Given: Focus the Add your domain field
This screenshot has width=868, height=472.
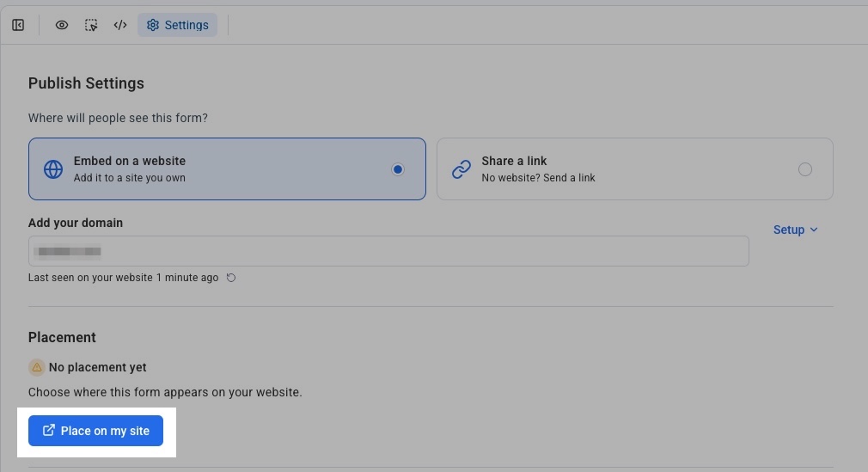Looking at the screenshot, I should coord(388,251).
